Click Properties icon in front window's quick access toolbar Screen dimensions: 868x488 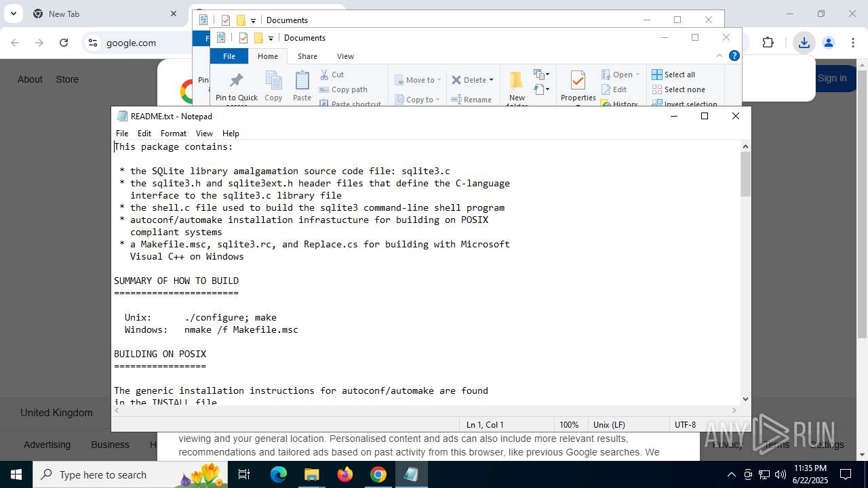tap(243, 38)
